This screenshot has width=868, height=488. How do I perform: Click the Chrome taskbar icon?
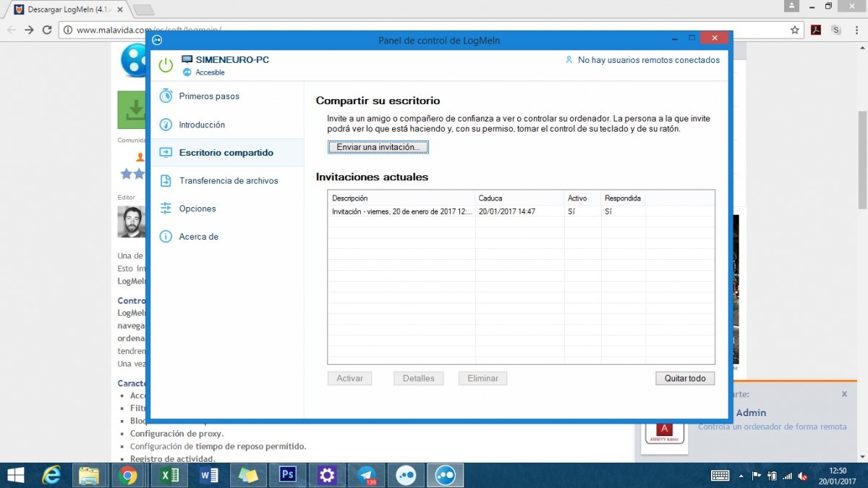(128, 475)
